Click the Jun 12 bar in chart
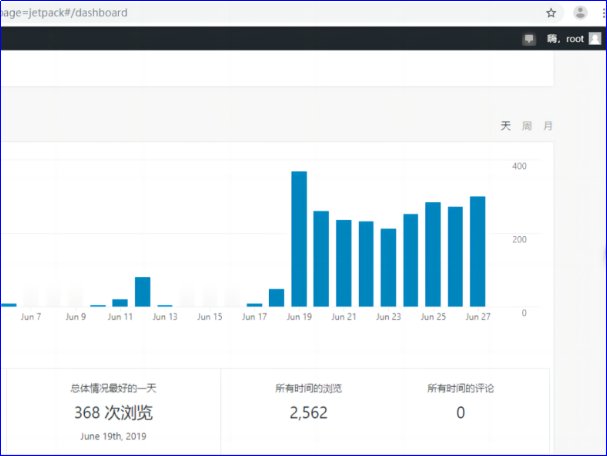Viewport: 607px width, 456px height. tap(142, 292)
